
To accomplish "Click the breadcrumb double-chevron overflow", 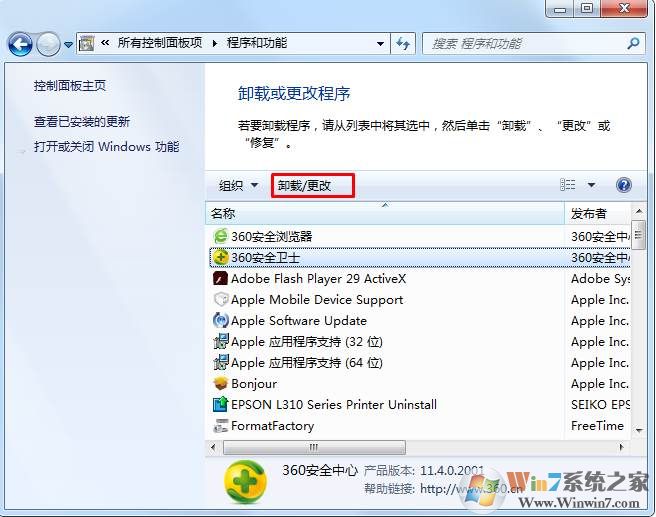I will click(105, 43).
